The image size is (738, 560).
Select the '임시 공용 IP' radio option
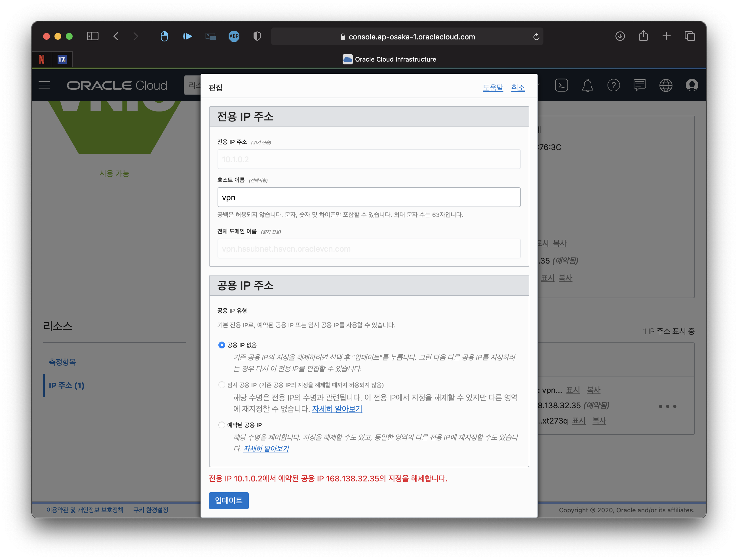tap(222, 385)
